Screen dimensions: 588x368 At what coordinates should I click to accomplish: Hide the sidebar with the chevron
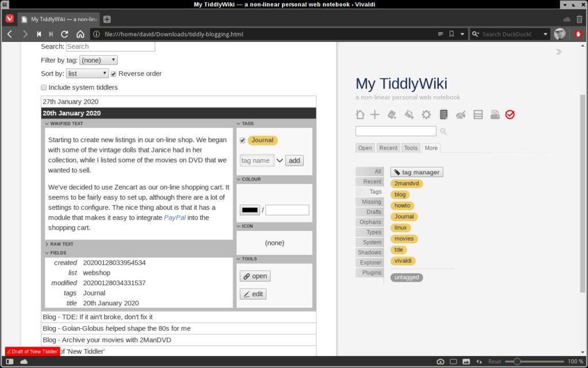point(559,52)
